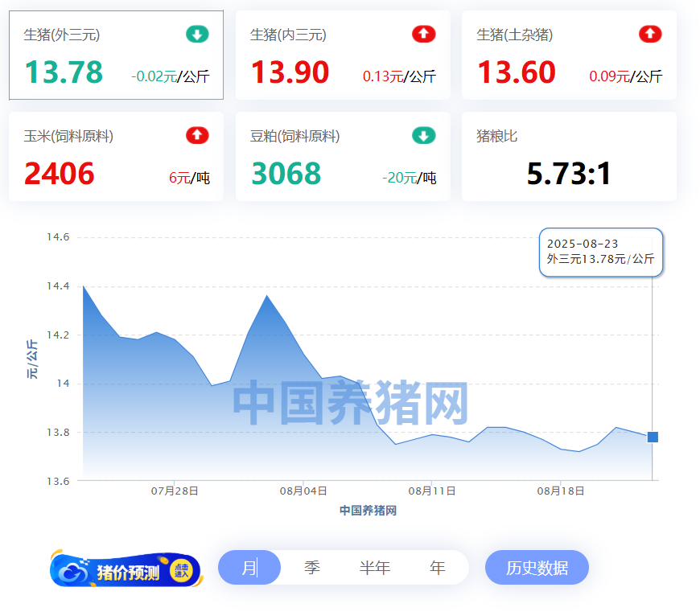The width and height of the screenshot is (700, 612).
Task: Switch chart to 半年 range
Action: (x=375, y=568)
